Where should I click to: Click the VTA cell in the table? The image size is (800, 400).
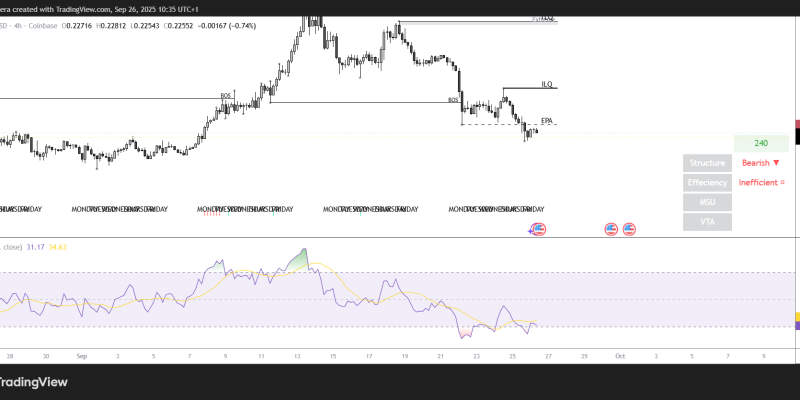click(x=707, y=222)
